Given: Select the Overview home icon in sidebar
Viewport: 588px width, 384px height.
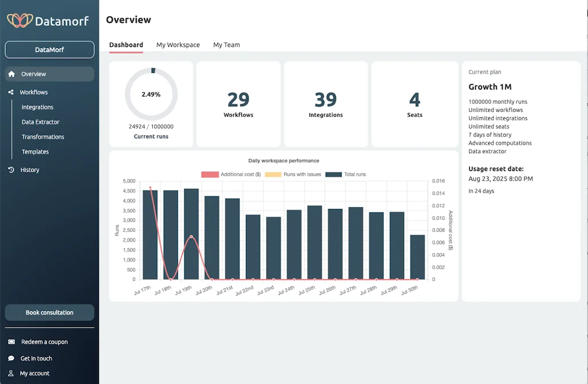Looking at the screenshot, I should pyautogui.click(x=12, y=74).
